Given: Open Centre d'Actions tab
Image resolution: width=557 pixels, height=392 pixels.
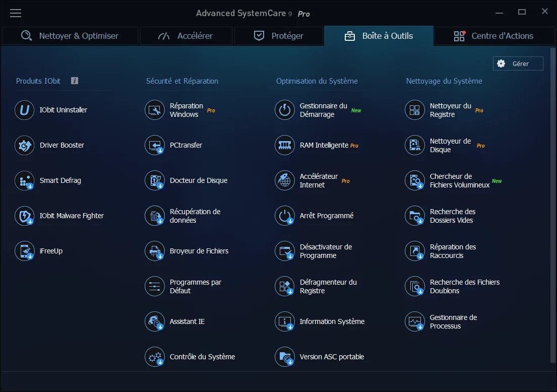Looking at the screenshot, I should [x=494, y=36].
